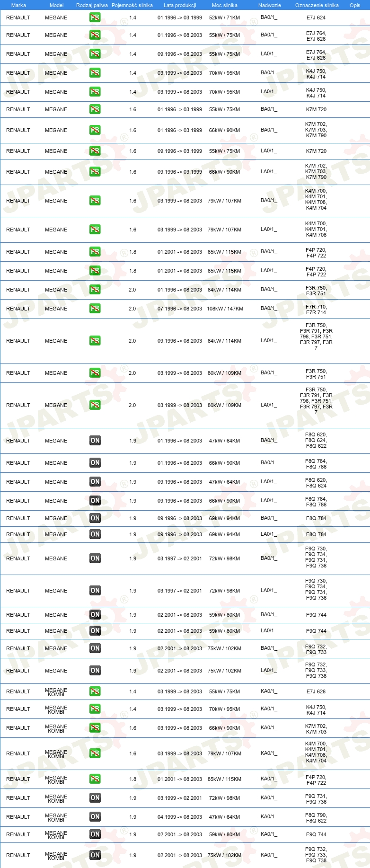Click the petrol icon in the 108kW / 147KM row
The height and width of the screenshot is (868, 370).
pyautogui.click(x=95, y=309)
